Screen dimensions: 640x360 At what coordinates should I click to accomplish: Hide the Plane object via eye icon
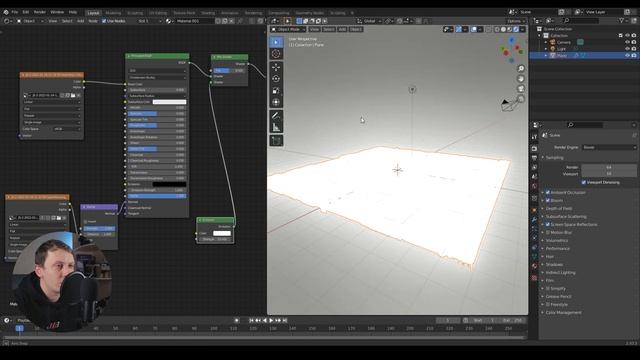point(627,55)
